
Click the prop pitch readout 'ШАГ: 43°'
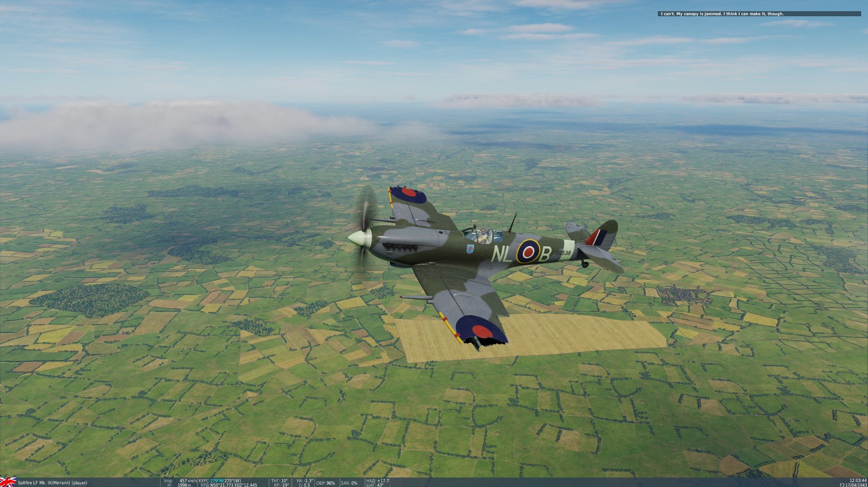375,485
